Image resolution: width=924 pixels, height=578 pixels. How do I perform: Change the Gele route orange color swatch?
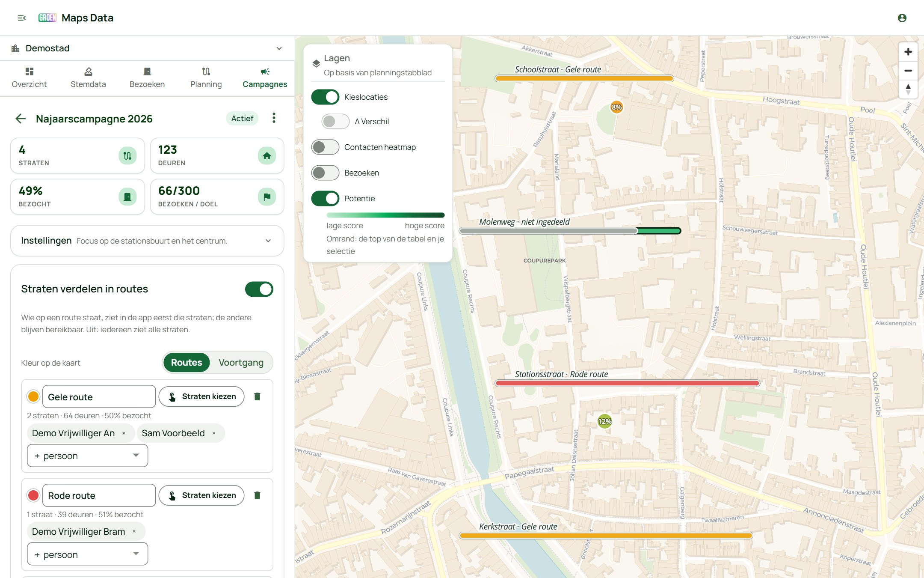tap(33, 396)
